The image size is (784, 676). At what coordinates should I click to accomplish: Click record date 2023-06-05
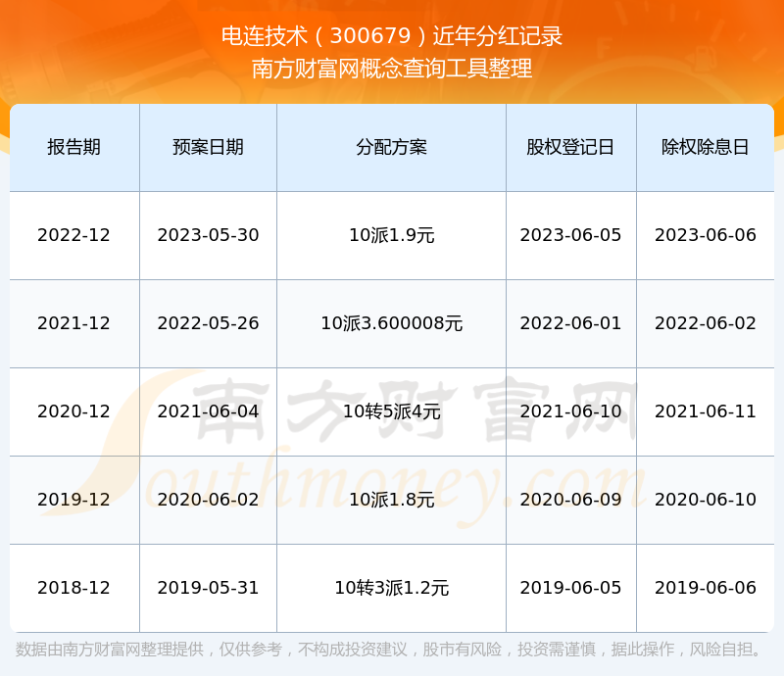click(x=570, y=235)
